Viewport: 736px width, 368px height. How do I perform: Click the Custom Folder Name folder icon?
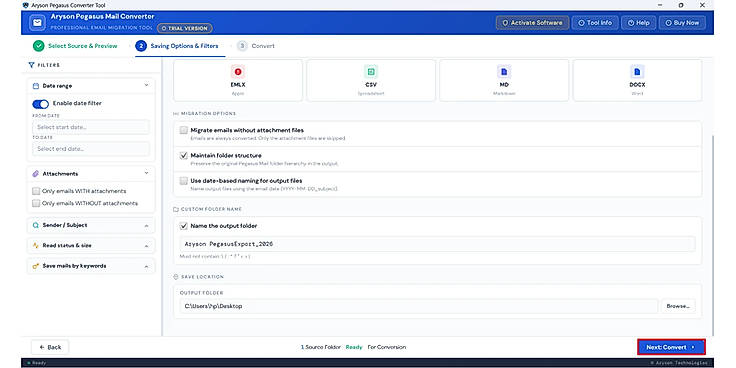coord(176,209)
